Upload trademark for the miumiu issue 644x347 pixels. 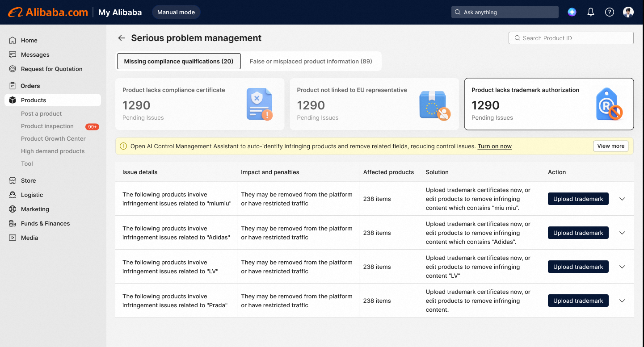(x=578, y=199)
